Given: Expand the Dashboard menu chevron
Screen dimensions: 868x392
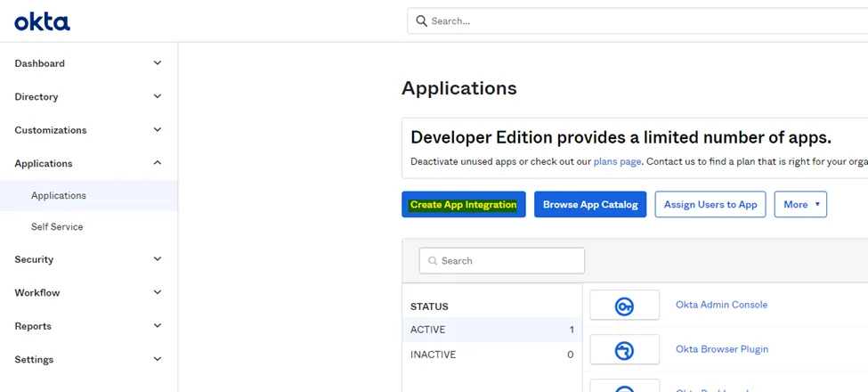Looking at the screenshot, I should click(158, 63).
